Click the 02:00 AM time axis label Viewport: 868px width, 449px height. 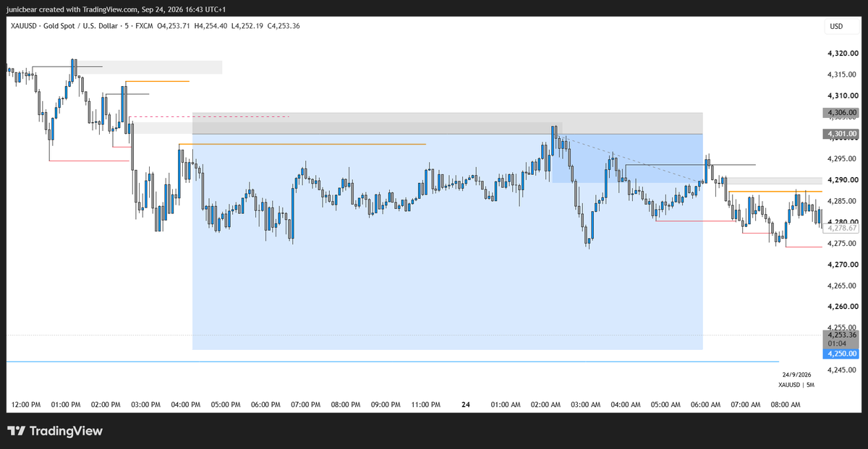point(545,405)
